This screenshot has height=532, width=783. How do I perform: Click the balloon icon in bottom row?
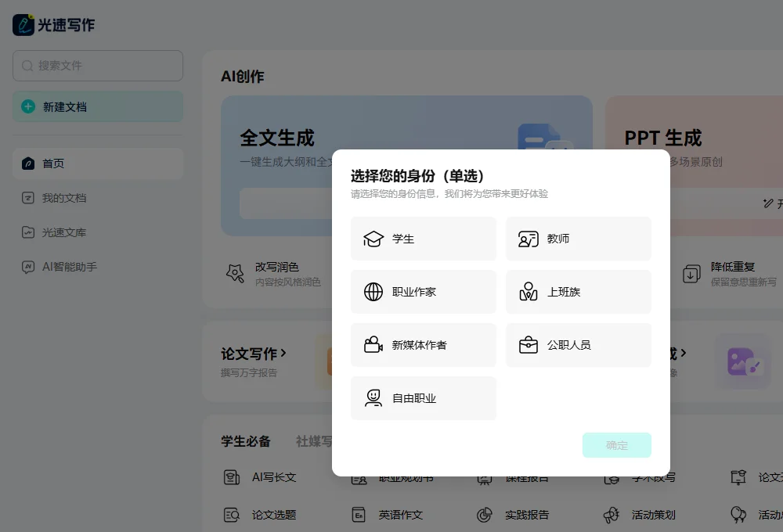738,515
